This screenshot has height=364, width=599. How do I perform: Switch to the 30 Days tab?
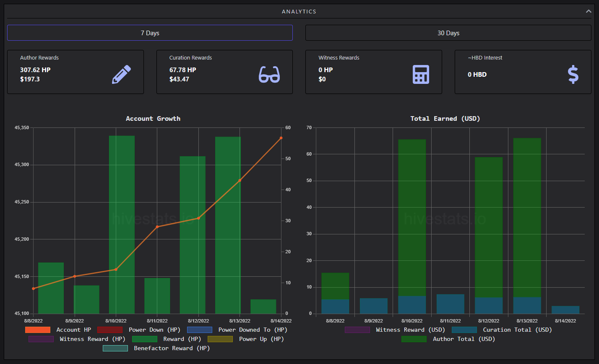[448, 33]
